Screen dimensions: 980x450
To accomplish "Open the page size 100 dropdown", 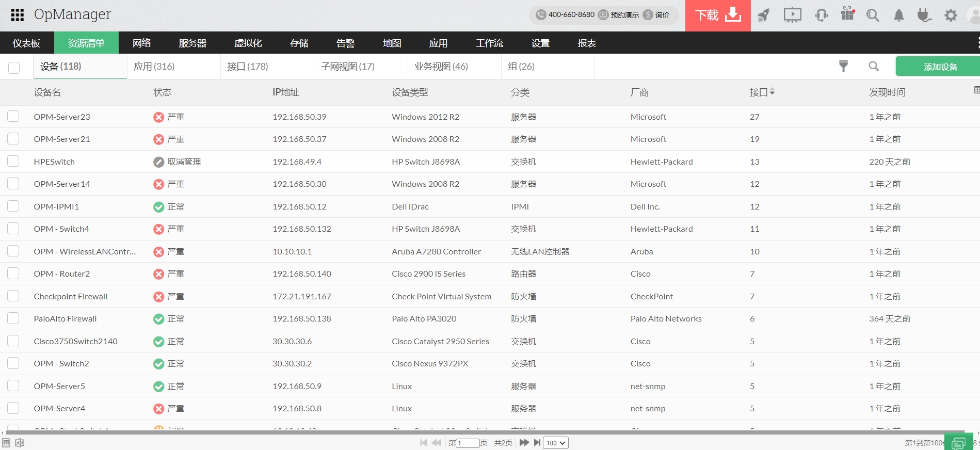I will tap(556, 443).
